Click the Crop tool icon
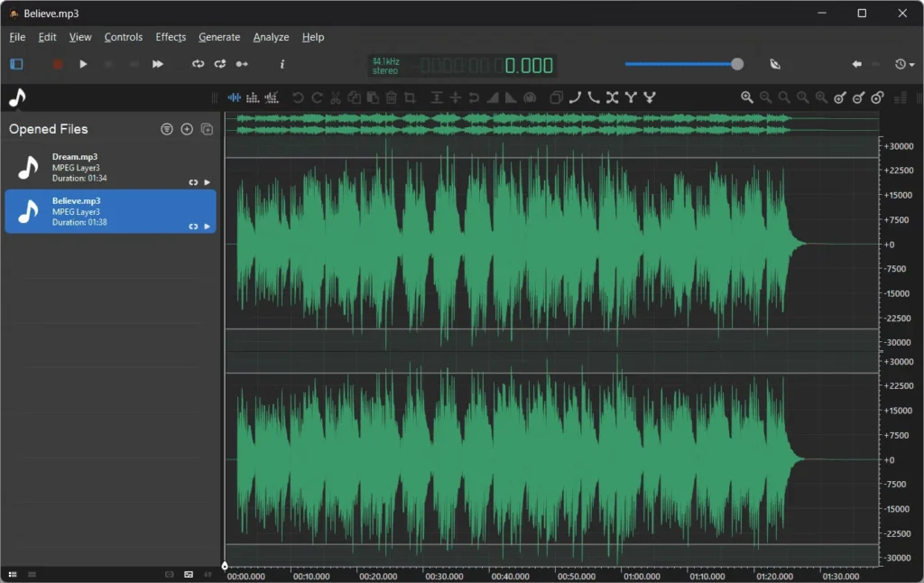 click(x=410, y=97)
